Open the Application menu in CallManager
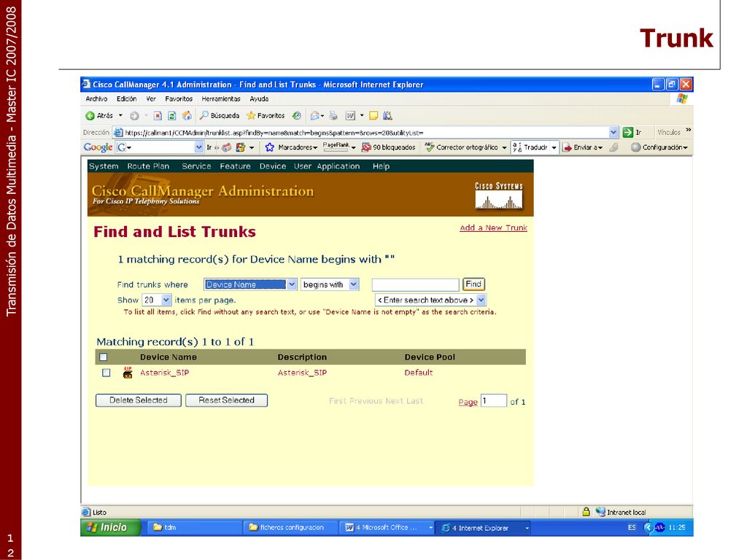The image size is (747, 560). click(338, 166)
